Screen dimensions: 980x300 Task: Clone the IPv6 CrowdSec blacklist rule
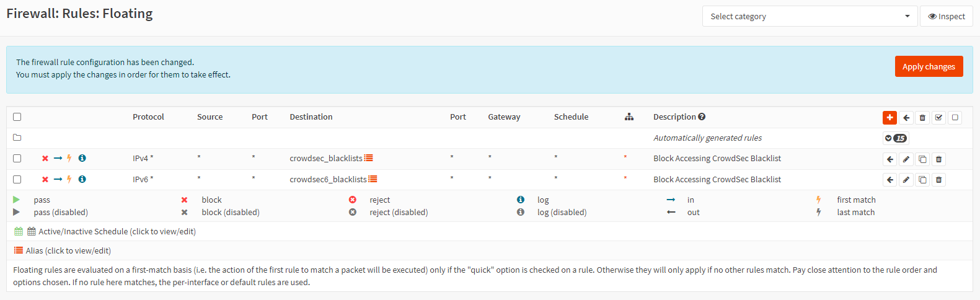point(922,180)
